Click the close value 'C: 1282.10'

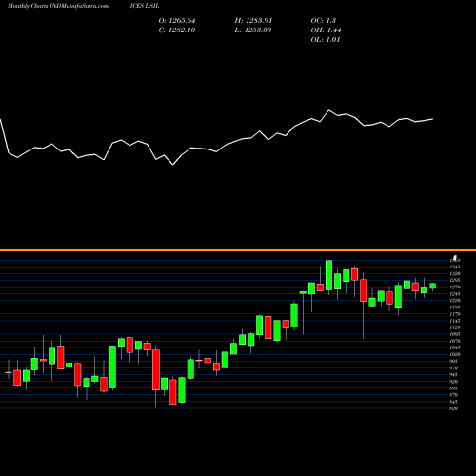(x=177, y=30)
